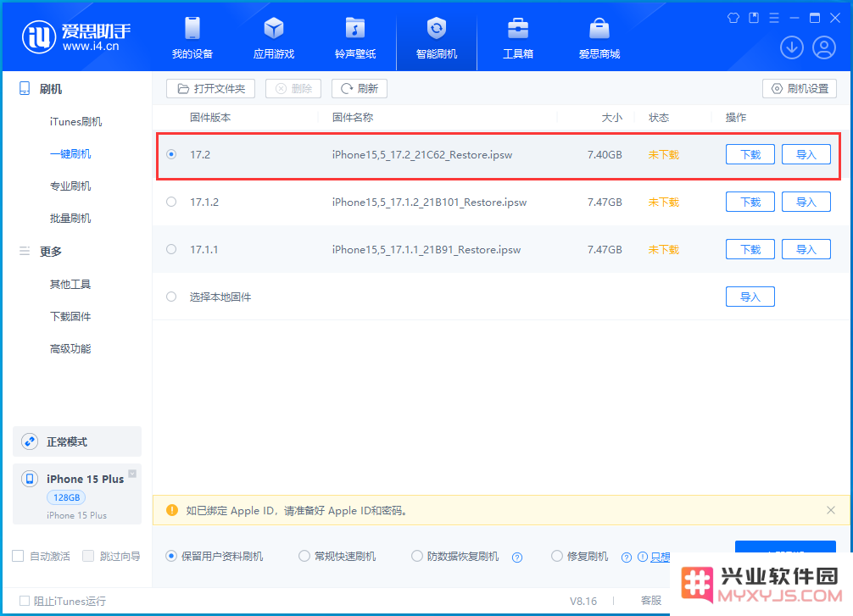
Task: Click version label V8.16
Action: [583, 601]
